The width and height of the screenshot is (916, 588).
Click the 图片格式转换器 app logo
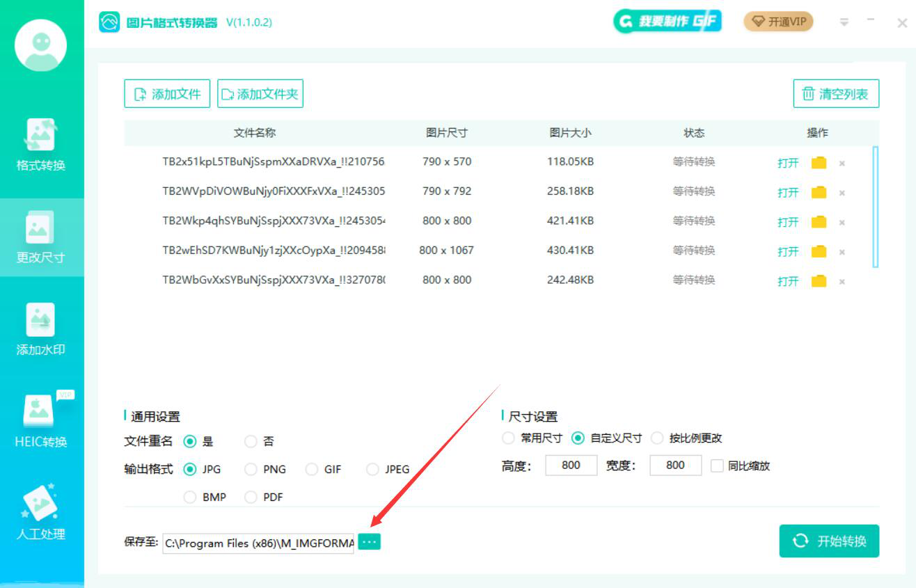110,22
